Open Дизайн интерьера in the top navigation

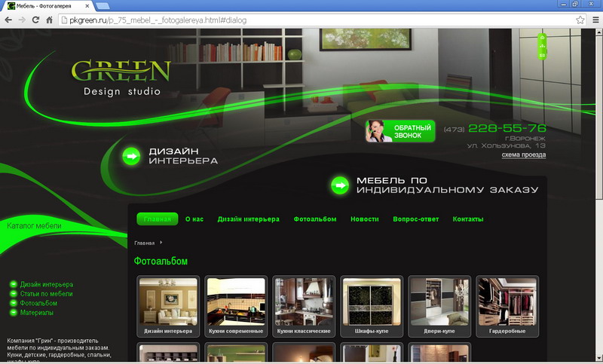pos(249,219)
